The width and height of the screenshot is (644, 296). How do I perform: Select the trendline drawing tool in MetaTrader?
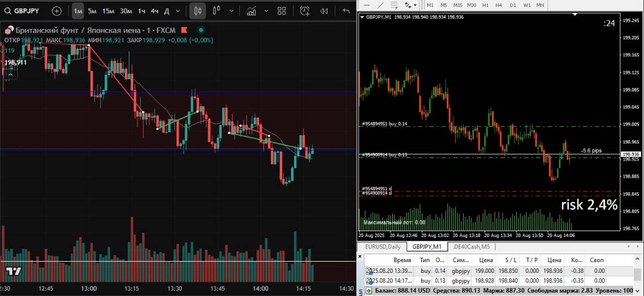[x=380, y=5]
